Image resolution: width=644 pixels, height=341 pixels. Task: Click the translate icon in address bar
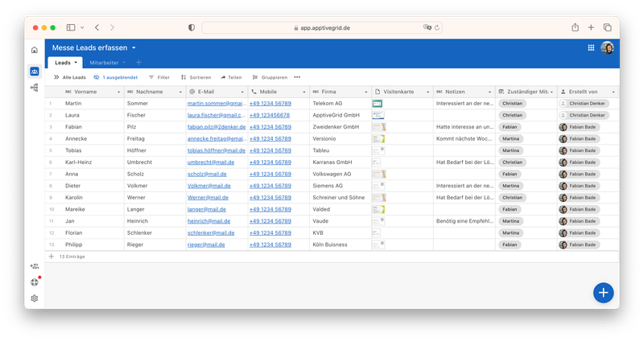tap(427, 27)
